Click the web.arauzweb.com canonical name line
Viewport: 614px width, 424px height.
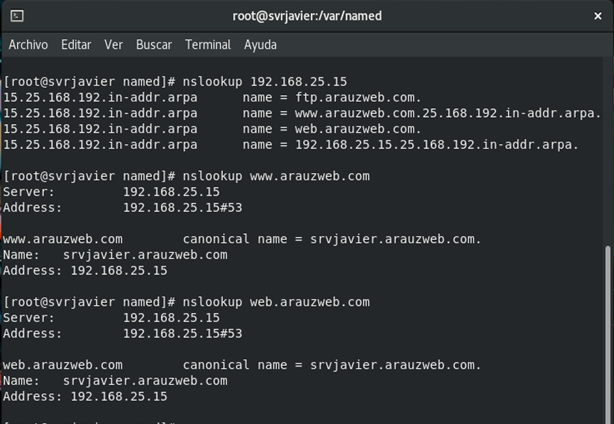[242, 365]
